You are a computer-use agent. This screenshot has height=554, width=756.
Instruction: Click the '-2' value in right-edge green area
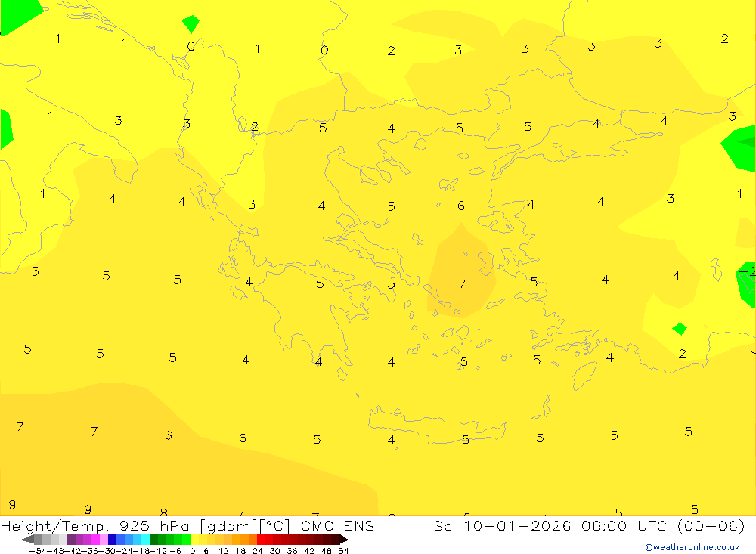coord(748,272)
